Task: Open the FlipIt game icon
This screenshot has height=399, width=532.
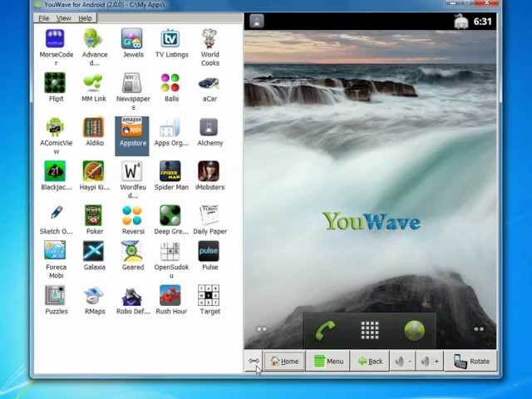Action: [55, 83]
